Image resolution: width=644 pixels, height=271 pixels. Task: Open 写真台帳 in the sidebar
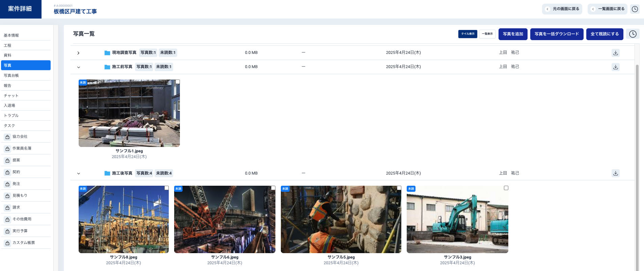(26, 76)
